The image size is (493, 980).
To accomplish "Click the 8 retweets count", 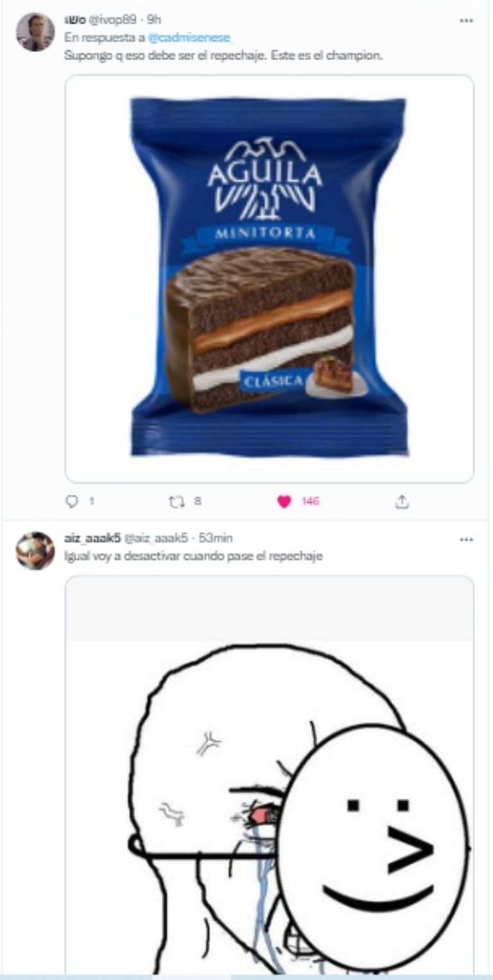I will 198,502.
